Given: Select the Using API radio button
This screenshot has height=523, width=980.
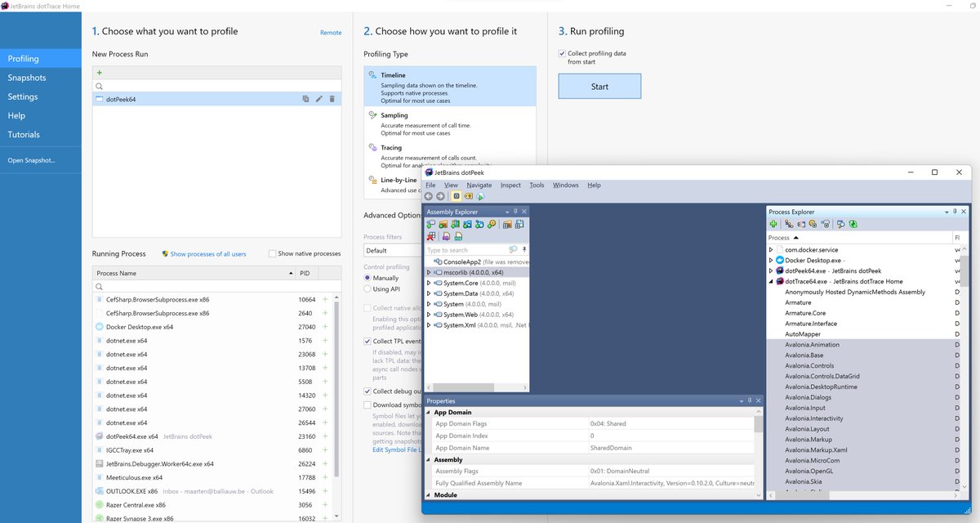Looking at the screenshot, I should tap(367, 289).
